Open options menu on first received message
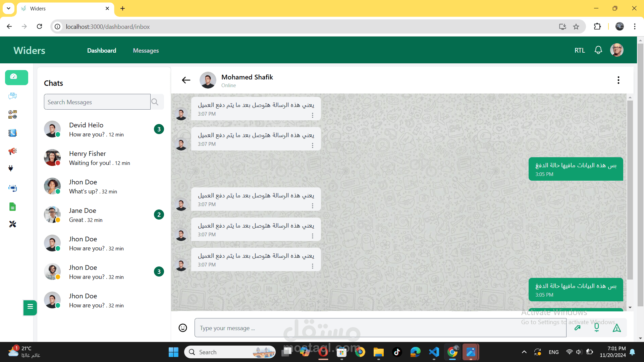The width and height of the screenshot is (644, 362). 312,115
